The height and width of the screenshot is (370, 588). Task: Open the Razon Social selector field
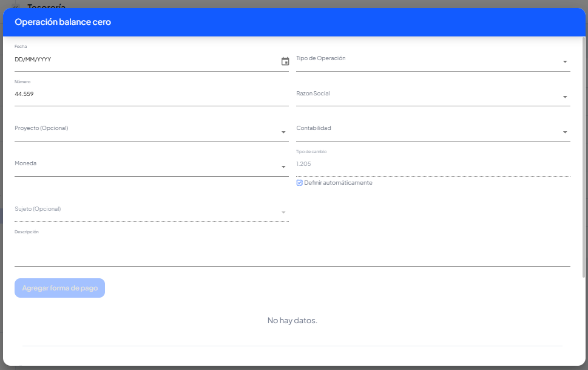click(x=425, y=95)
